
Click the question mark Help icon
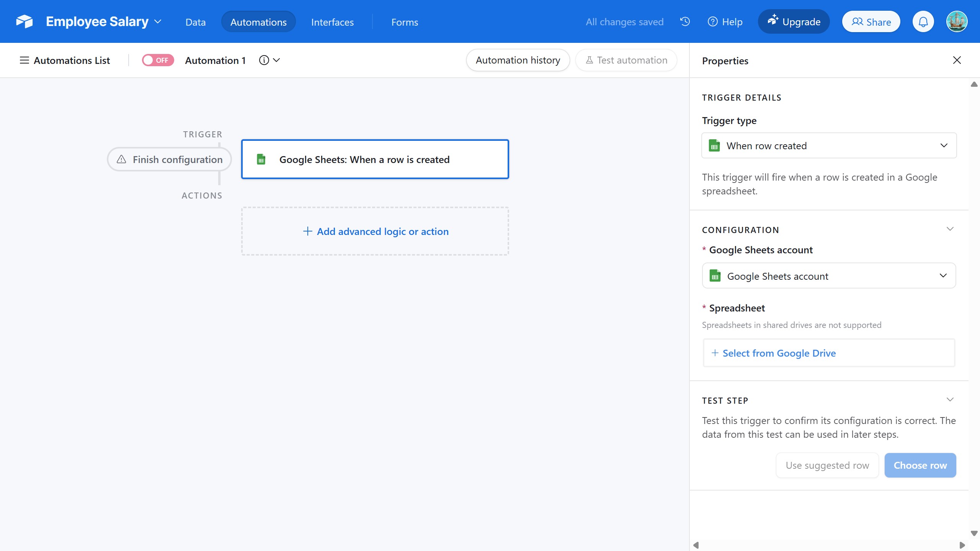pyautogui.click(x=712, y=22)
